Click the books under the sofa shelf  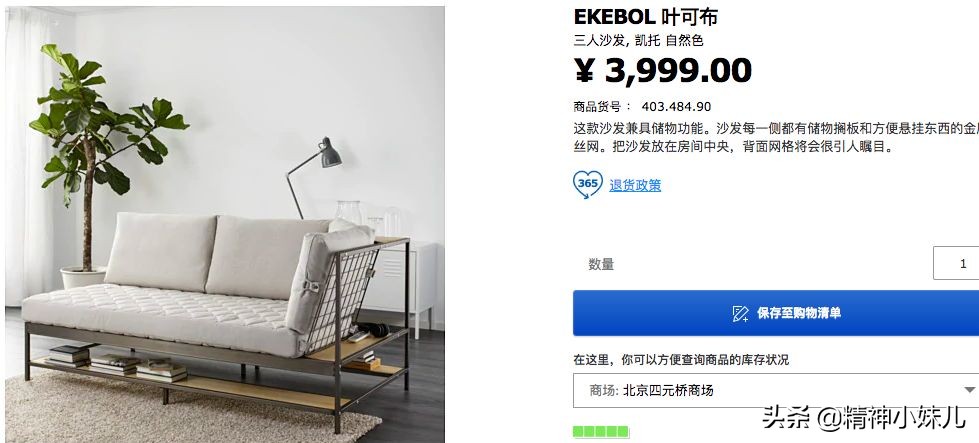click(x=117, y=363)
